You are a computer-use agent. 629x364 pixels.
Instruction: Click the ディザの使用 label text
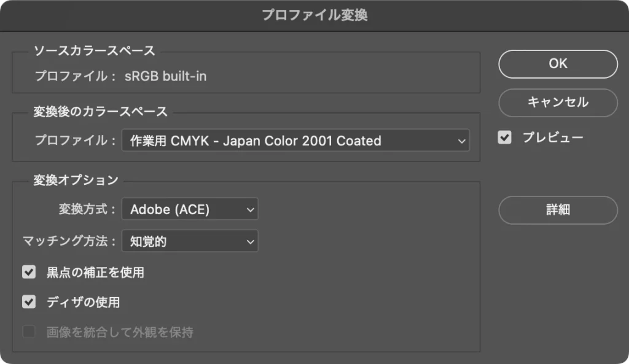click(x=83, y=302)
